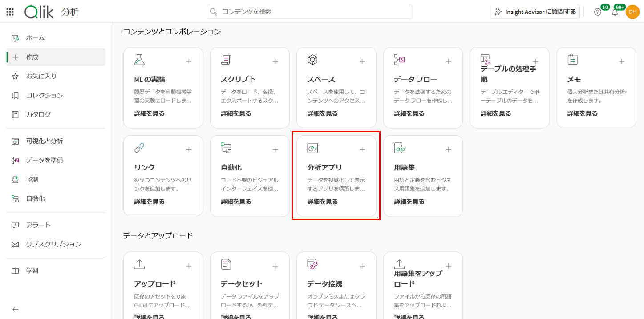Create a new 分析アプリ via its plus icon

tap(362, 149)
